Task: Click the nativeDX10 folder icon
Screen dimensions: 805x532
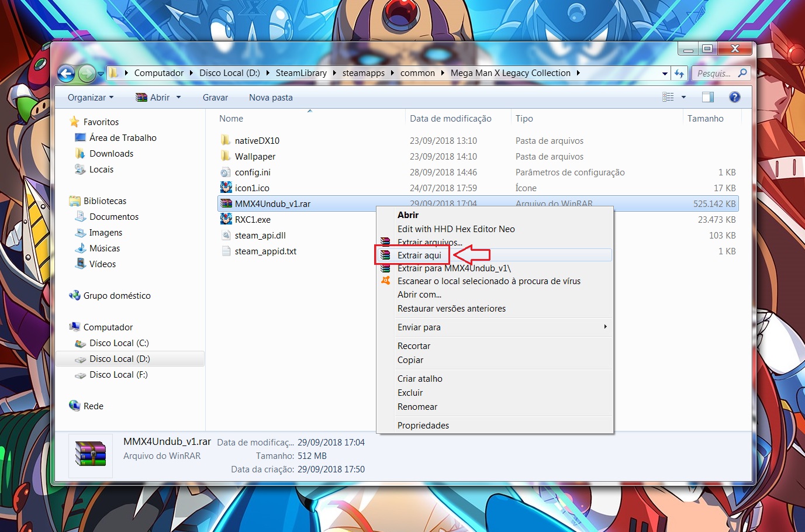Action: point(226,140)
